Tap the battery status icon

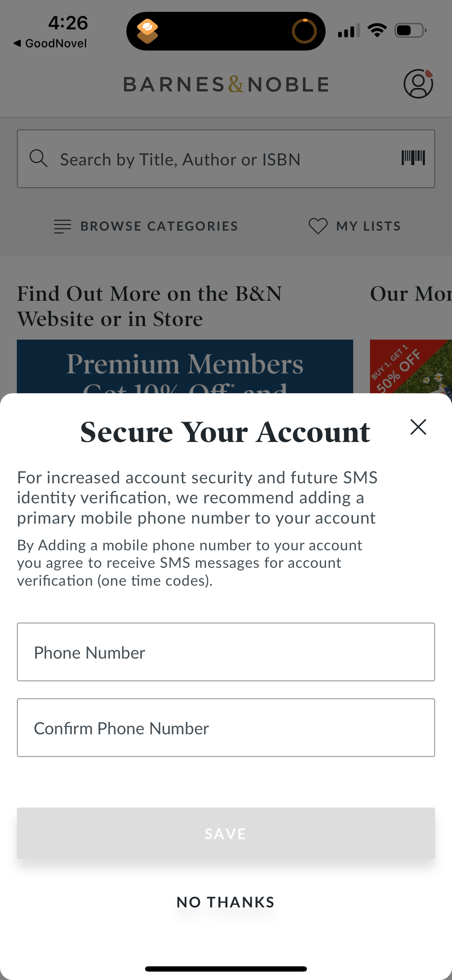tap(410, 30)
